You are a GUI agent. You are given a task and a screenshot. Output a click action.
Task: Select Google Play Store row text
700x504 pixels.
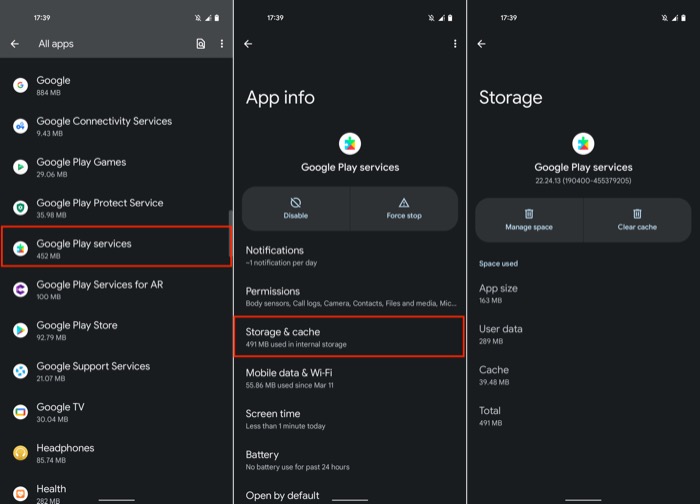[x=77, y=330]
